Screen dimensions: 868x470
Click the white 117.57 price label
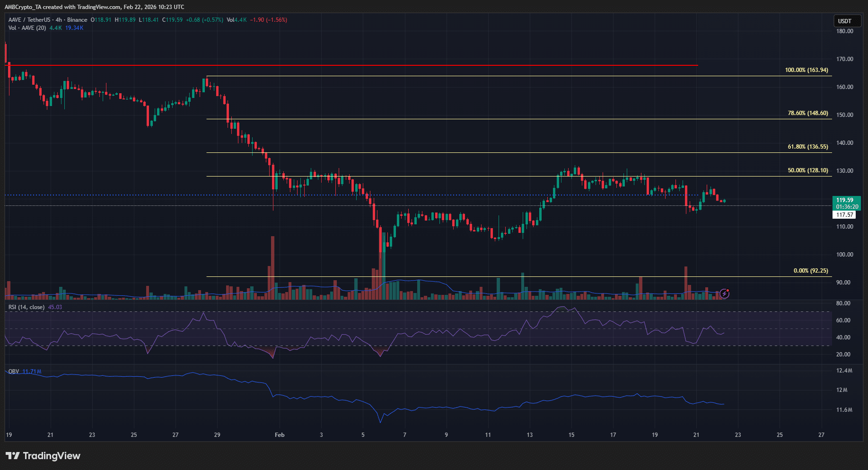[844, 215]
